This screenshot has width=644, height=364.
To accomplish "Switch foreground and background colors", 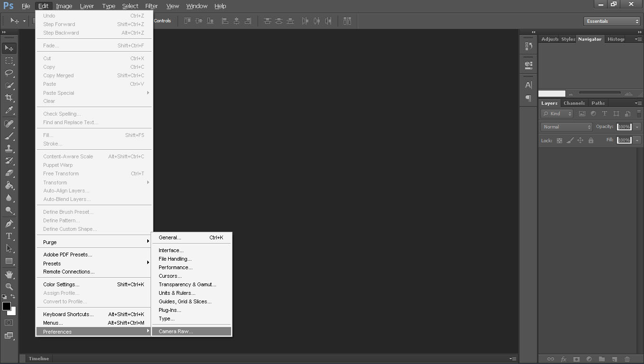I will pos(13,297).
